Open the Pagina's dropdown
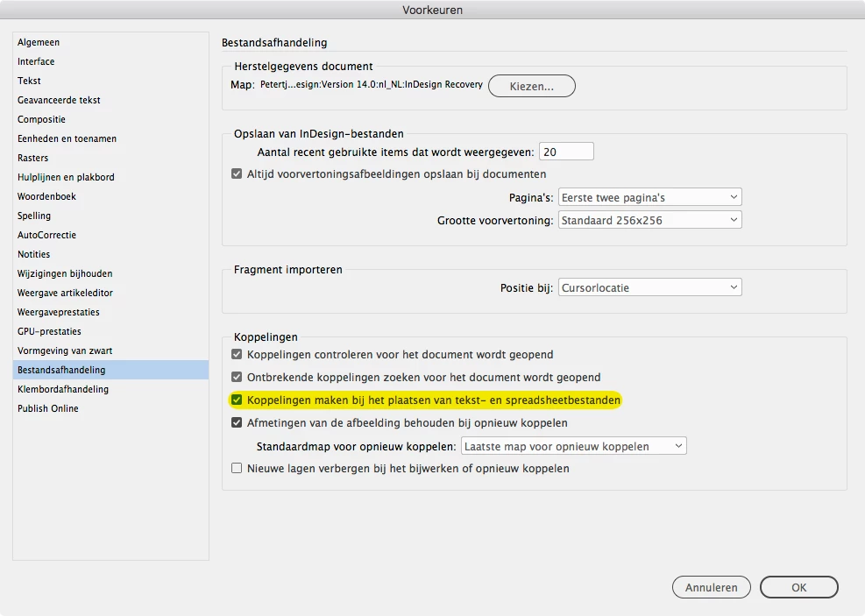Viewport: 865px width, 616px height. coord(650,197)
